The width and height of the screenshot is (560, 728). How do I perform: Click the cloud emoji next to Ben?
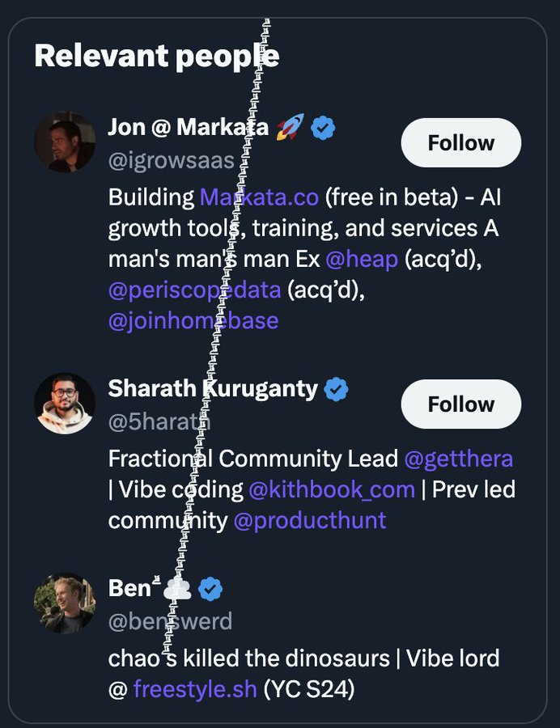point(177,589)
